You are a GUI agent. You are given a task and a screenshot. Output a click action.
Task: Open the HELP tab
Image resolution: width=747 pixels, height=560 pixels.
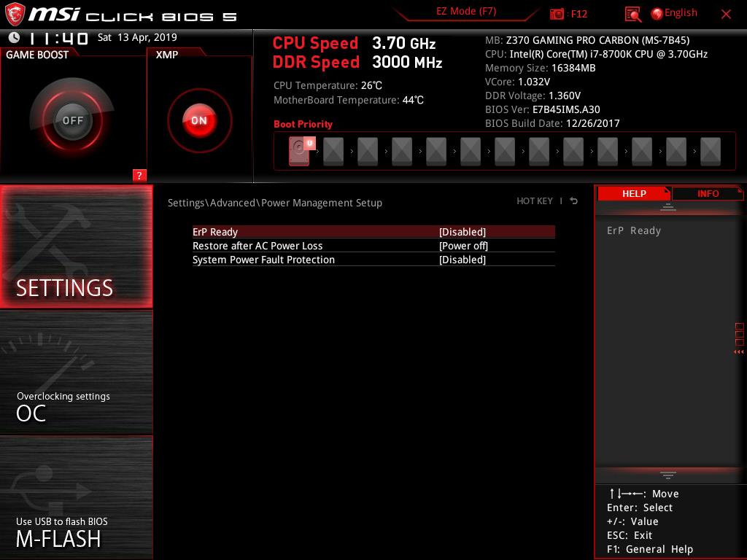point(634,194)
